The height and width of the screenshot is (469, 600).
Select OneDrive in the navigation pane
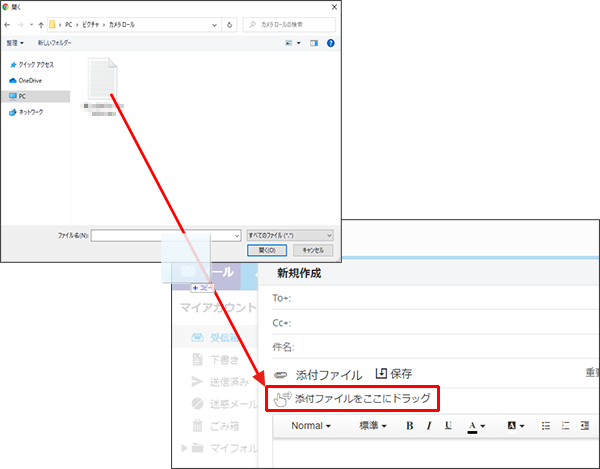[x=29, y=80]
